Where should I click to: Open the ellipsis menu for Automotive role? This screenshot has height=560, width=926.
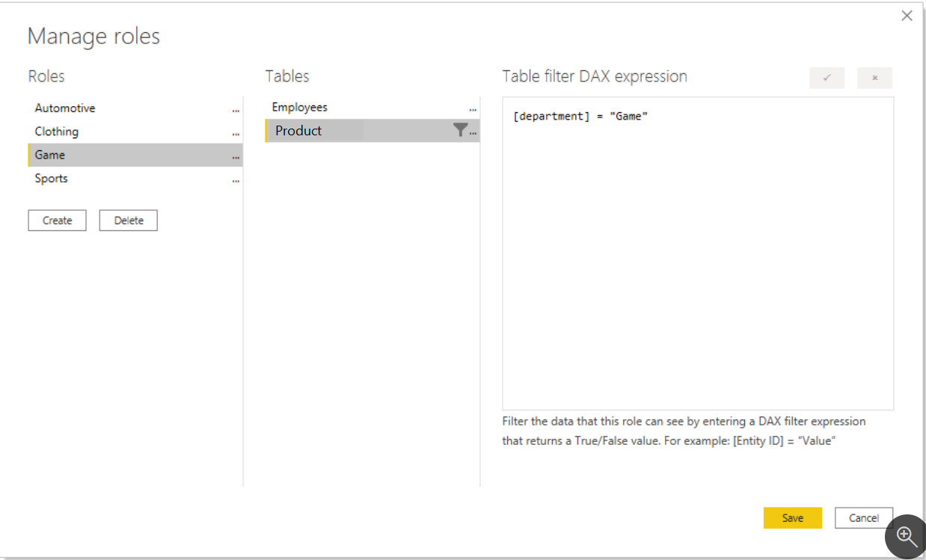tap(236, 109)
